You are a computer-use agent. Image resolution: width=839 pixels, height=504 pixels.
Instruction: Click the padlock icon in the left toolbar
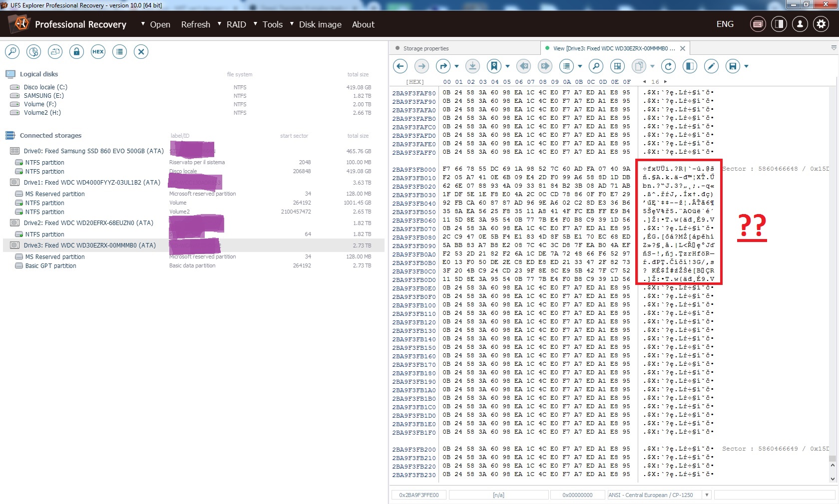77,51
